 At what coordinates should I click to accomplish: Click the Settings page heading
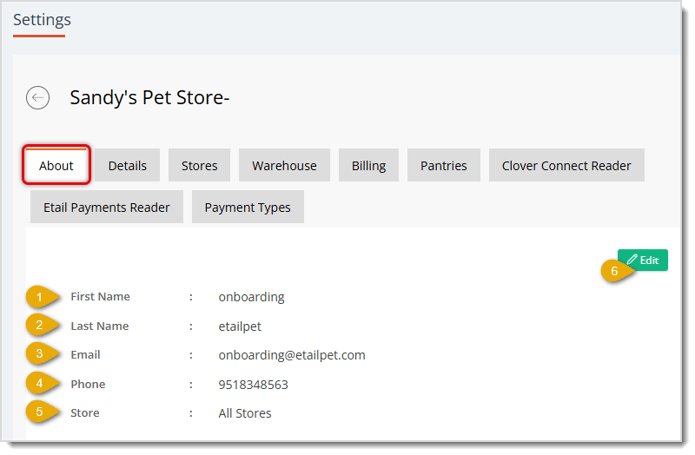tap(42, 20)
